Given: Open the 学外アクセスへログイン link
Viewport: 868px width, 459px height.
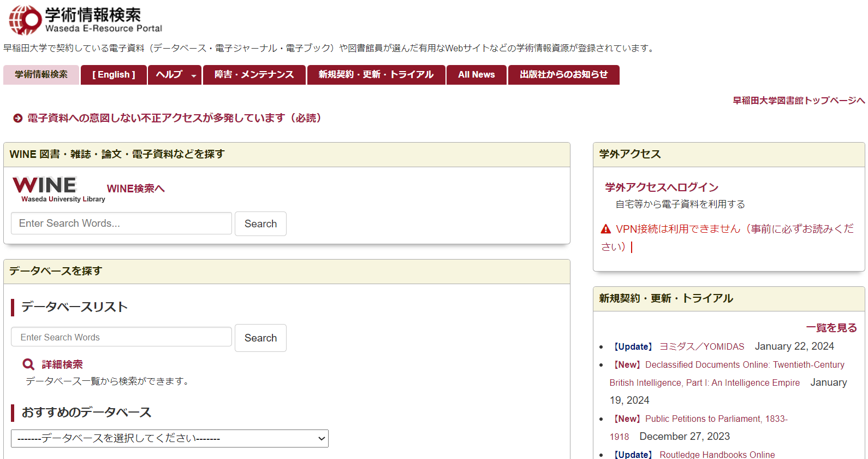Looking at the screenshot, I should click(x=662, y=187).
